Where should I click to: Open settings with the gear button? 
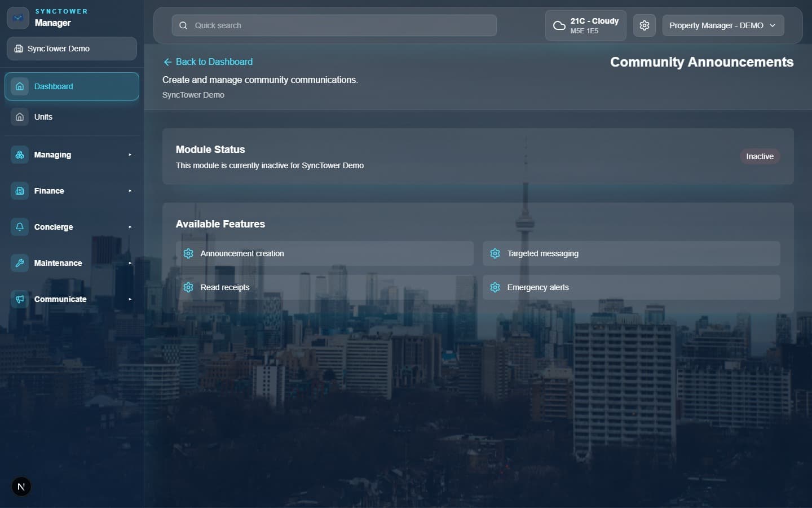coord(645,25)
